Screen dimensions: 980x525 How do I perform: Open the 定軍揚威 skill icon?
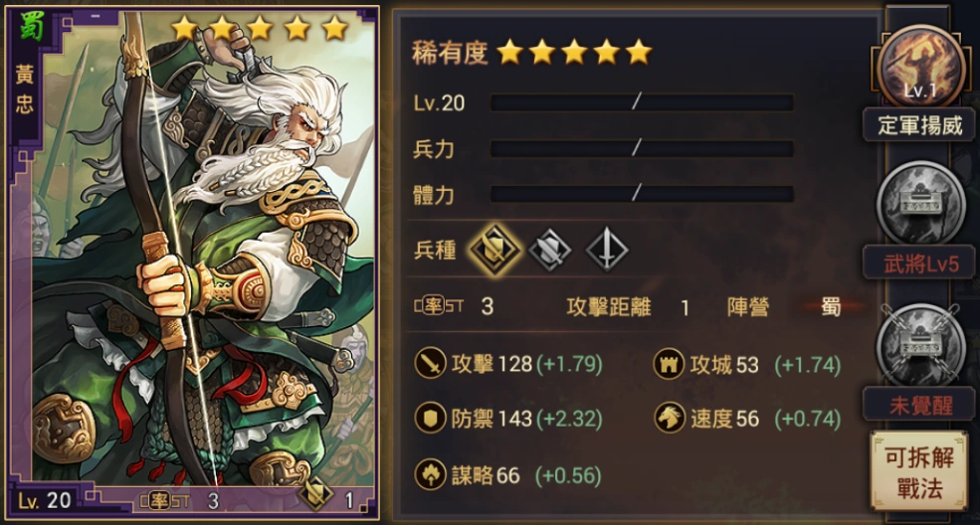coord(920,67)
